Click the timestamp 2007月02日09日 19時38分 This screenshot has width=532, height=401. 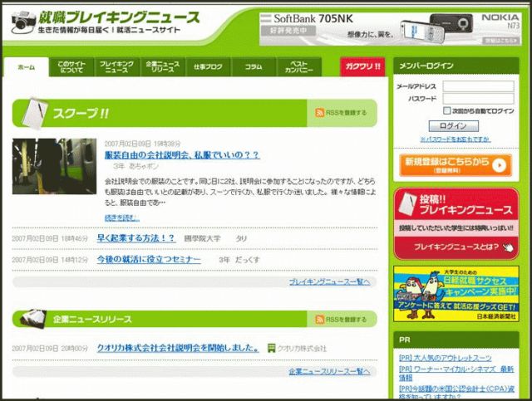coord(142,144)
